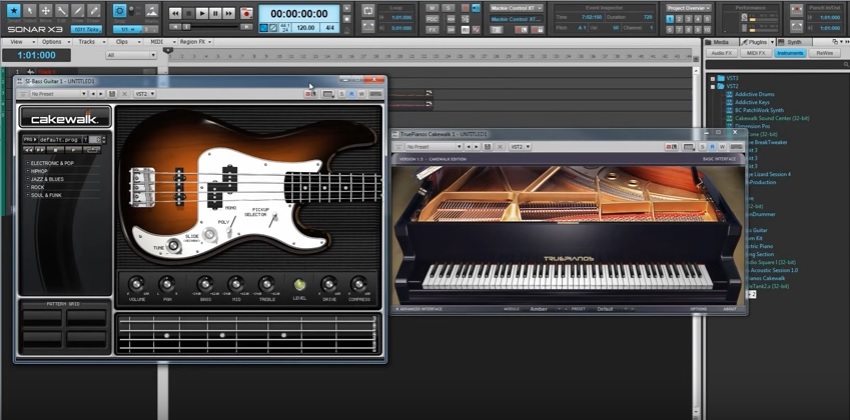850x420 pixels.
Task: Open the All track filter dropdown
Action: (x=131, y=55)
